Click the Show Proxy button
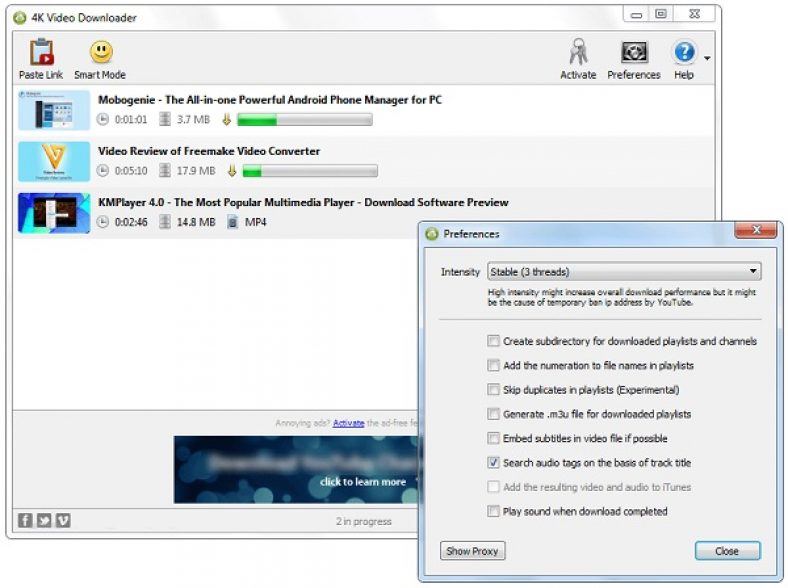 [472, 551]
